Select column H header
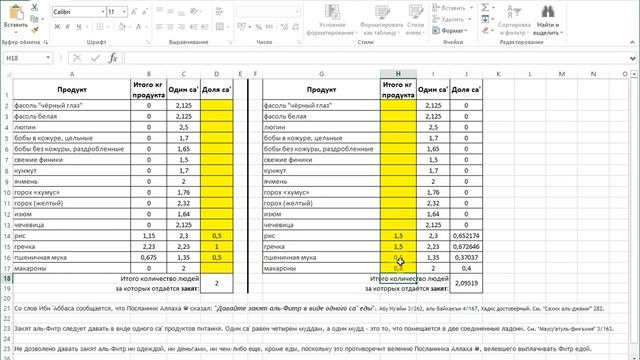 pyautogui.click(x=398, y=74)
